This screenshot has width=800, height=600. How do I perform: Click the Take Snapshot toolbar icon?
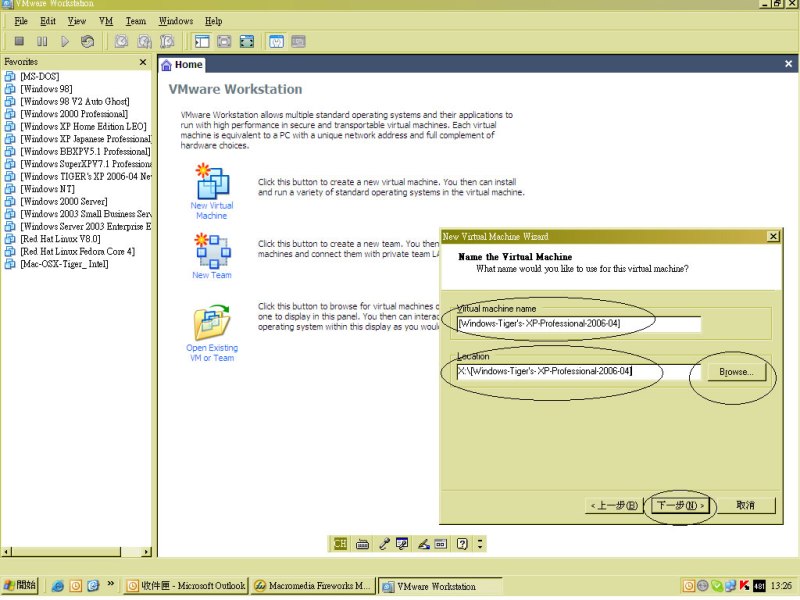(121, 41)
